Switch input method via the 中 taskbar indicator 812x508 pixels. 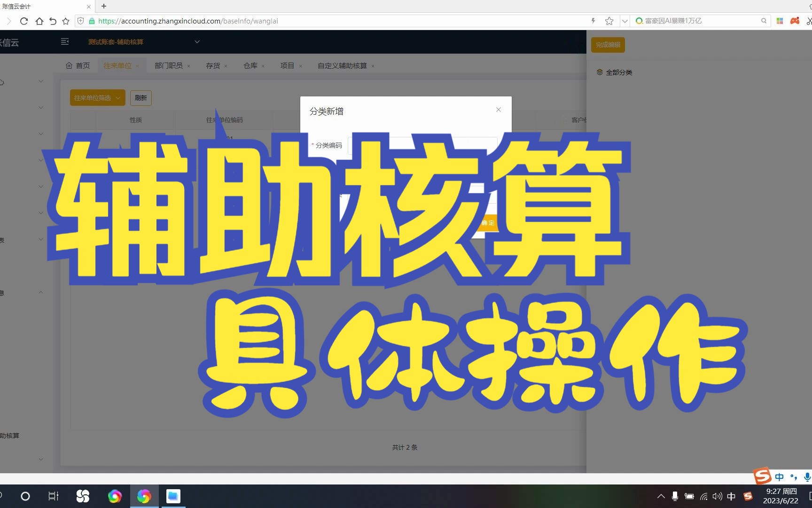[x=732, y=496]
